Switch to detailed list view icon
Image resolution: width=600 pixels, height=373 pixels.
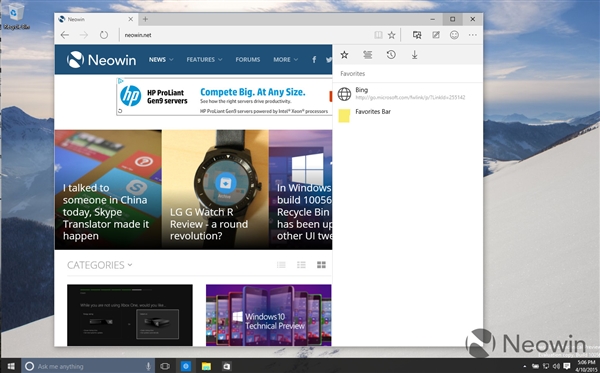pos(301,265)
